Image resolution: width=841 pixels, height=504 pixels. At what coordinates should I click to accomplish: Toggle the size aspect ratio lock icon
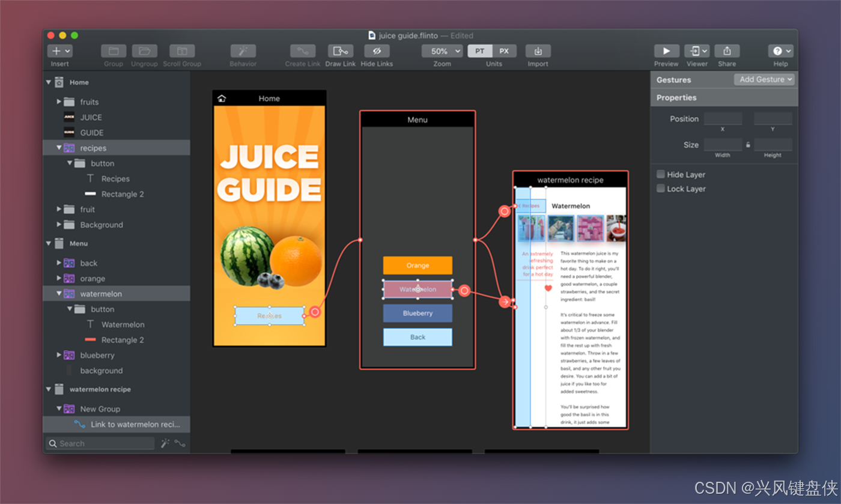pyautogui.click(x=748, y=145)
